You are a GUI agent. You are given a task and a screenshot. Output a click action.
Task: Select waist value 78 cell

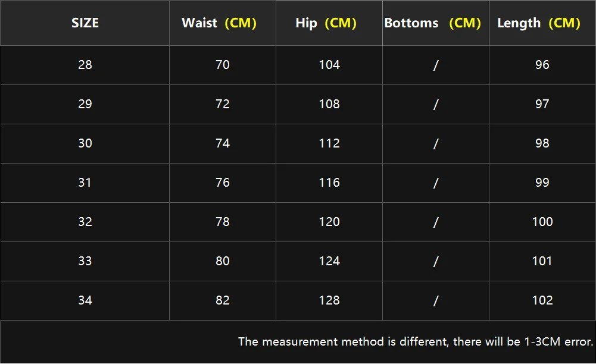tap(223, 222)
